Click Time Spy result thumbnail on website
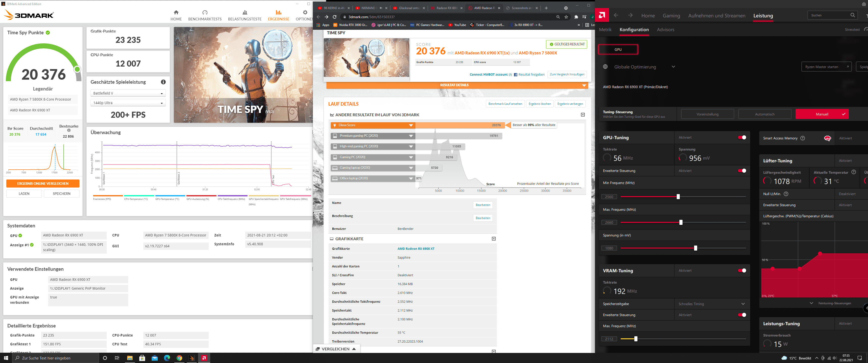Viewport: 868px width, 363px height. (366, 57)
